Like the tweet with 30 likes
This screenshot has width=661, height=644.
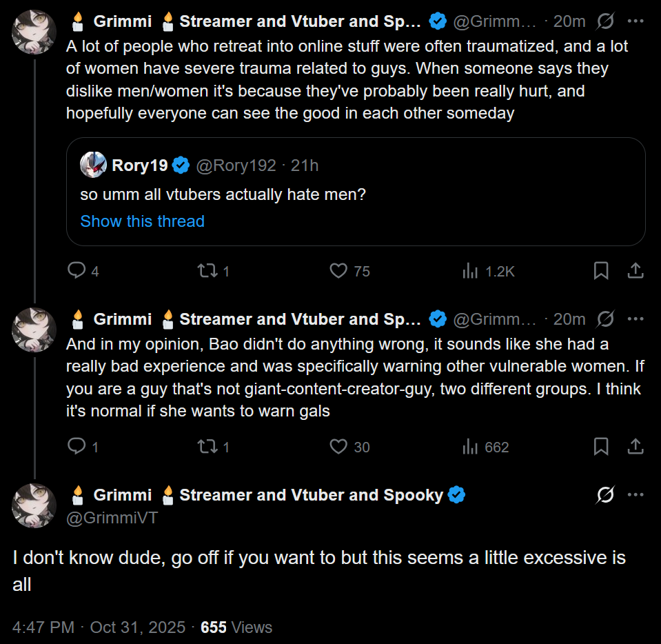(x=338, y=447)
